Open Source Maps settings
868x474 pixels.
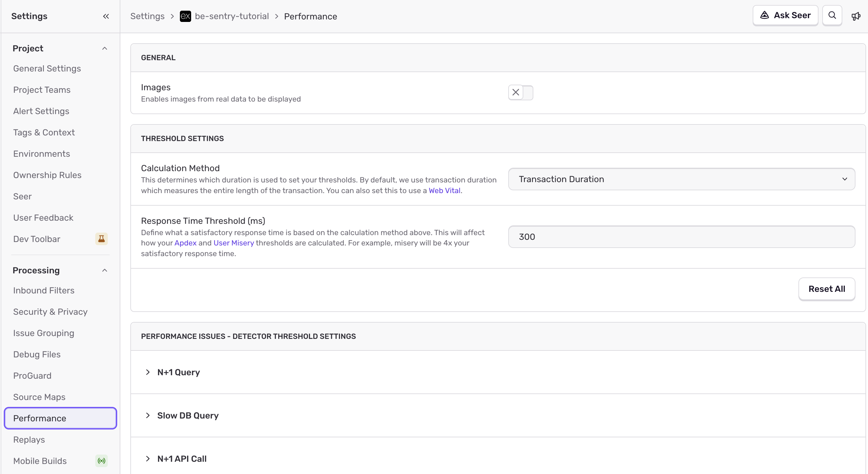pos(39,397)
